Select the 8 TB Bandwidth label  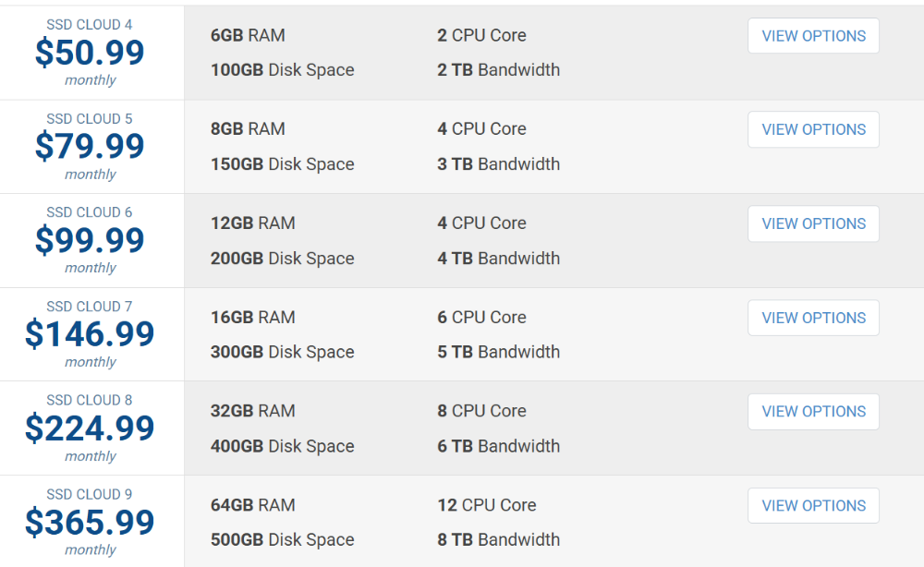click(499, 540)
